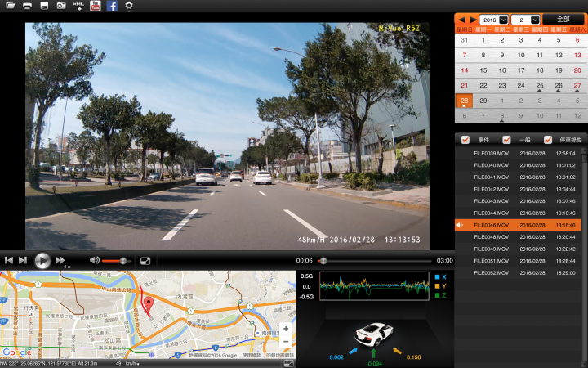Zoom out on the map
This screenshot has height=368, width=588.
pyautogui.click(x=286, y=341)
